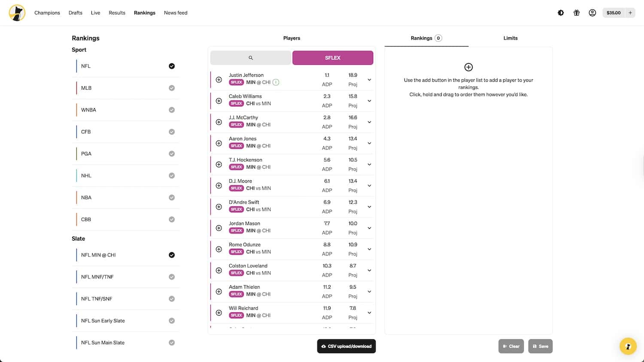Screen dimensions: 644x362
Task: Open the account profile icon
Action: pos(592,13)
